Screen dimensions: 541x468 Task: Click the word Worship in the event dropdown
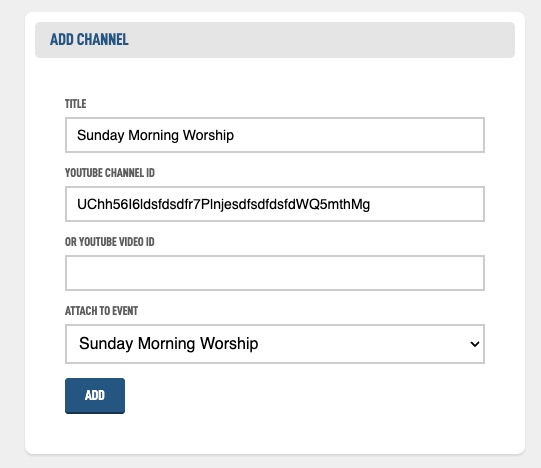pos(229,344)
